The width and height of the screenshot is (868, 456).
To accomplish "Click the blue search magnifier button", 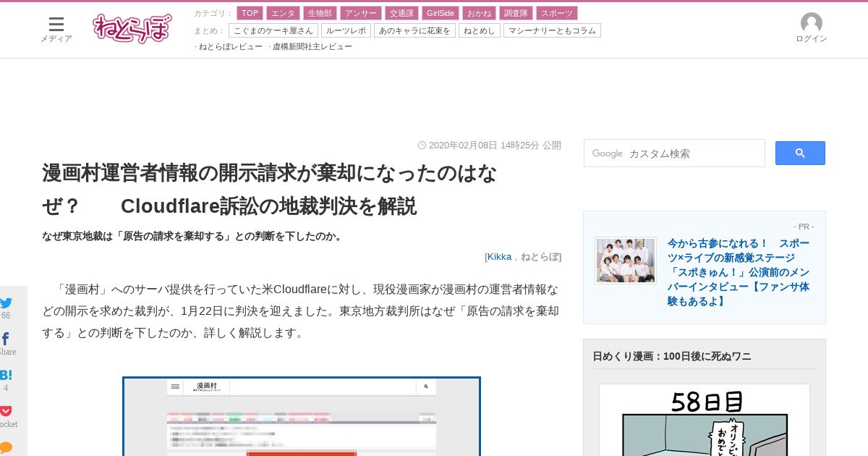I will coord(800,153).
